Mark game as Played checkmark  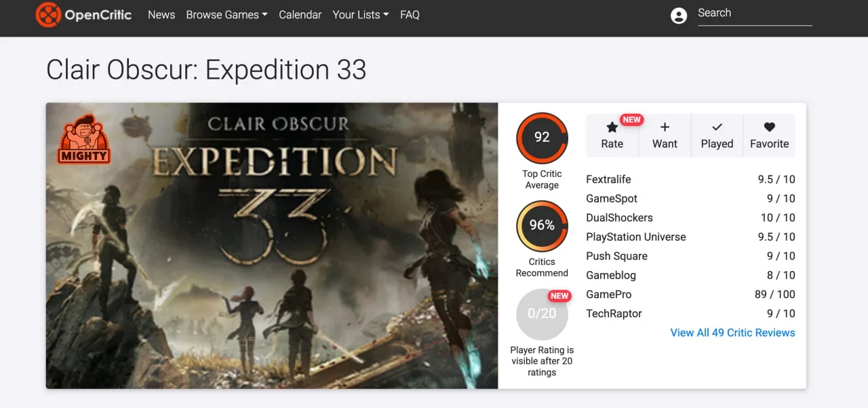(717, 127)
